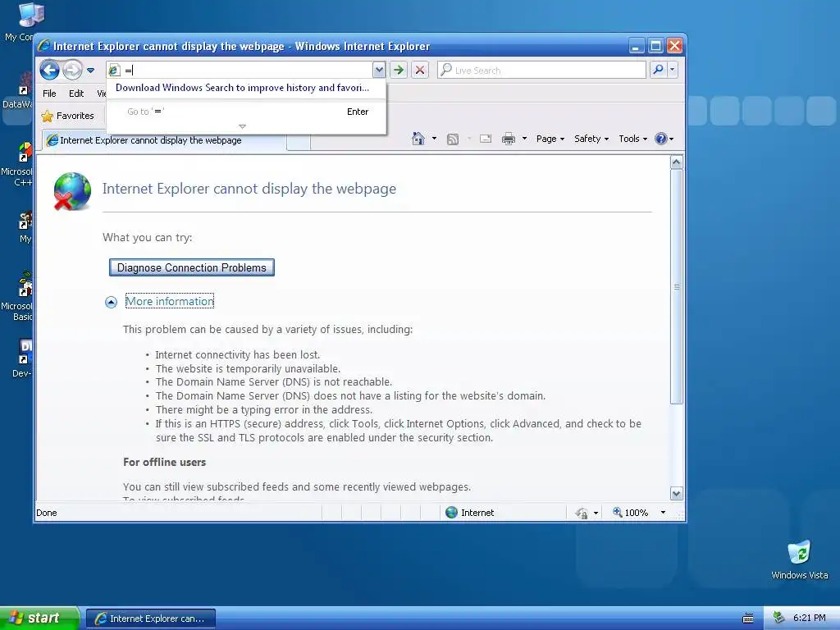Click the Forward navigation arrow
The image size is (840, 630).
72,71
